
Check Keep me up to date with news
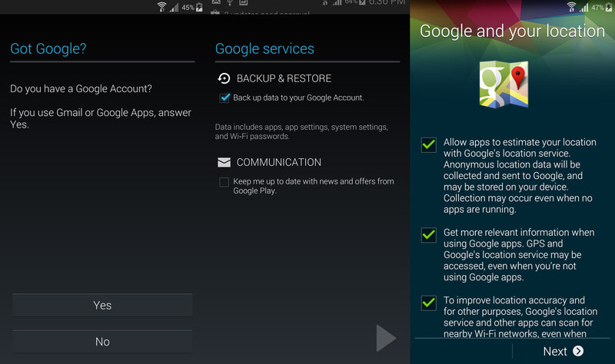(x=224, y=182)
